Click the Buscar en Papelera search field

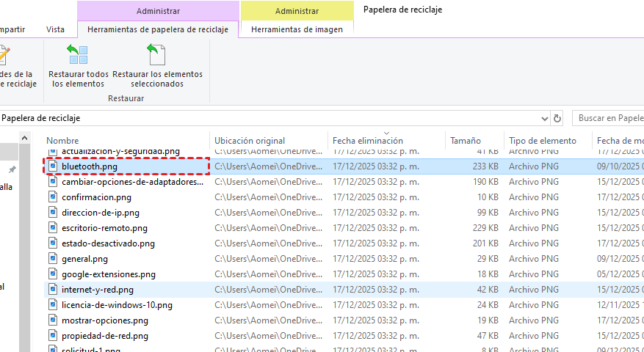[608, 118]
